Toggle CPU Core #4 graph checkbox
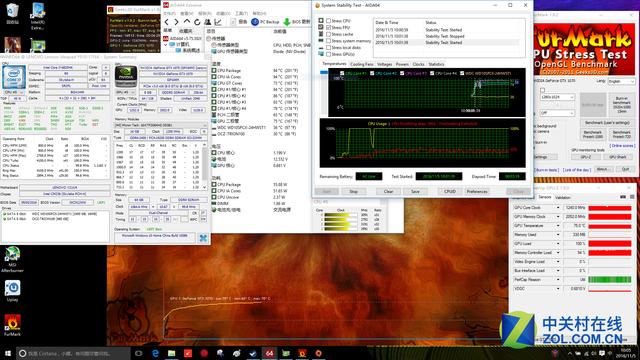The width and height of the screenshot is (640, 360). (x=432, y=73)
